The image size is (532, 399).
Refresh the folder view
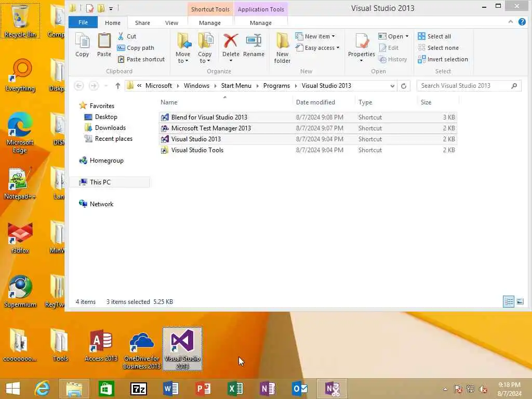[404, 86]
